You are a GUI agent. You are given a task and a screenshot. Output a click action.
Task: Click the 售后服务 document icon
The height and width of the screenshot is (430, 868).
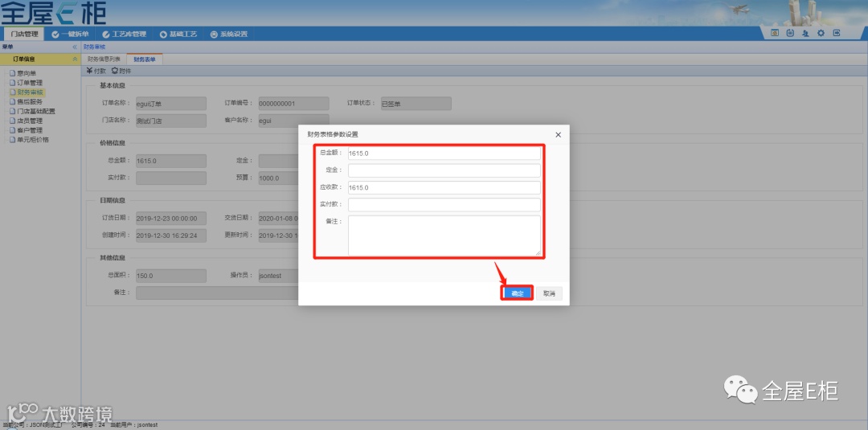[12, 102]
